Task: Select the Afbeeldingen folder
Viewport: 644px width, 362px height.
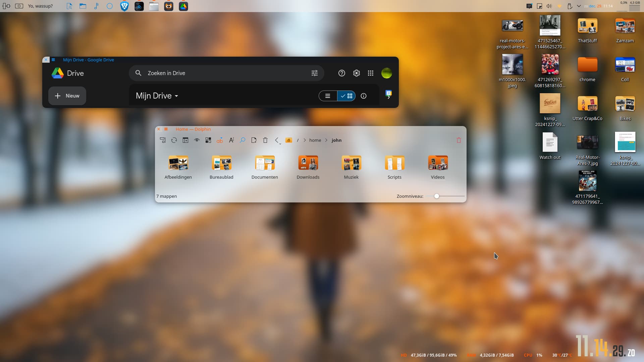Action: 178,167
